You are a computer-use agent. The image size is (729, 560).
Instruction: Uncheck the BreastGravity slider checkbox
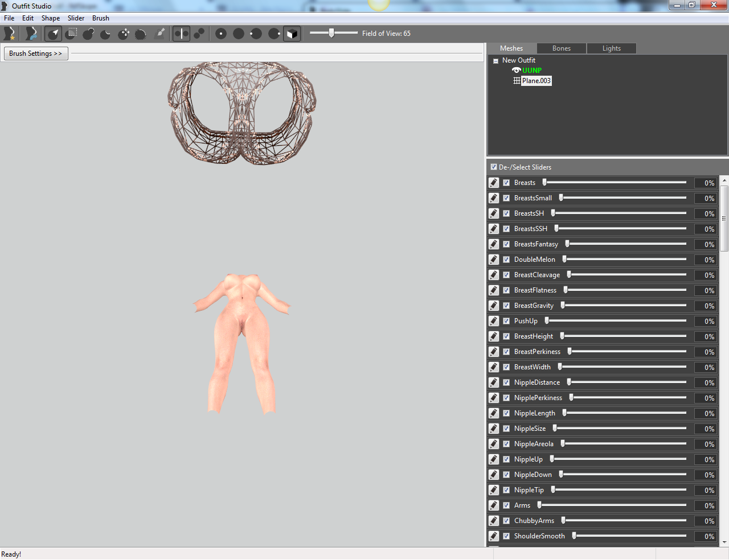point(506,306)
